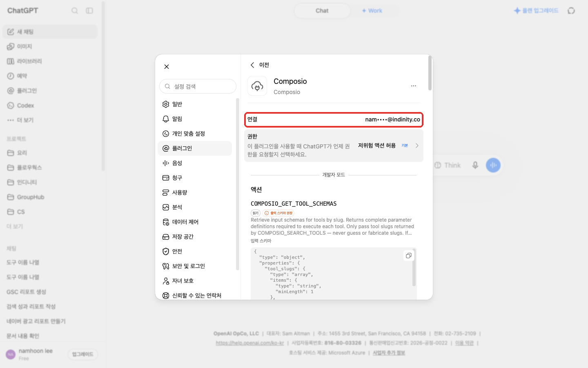Click the Think button in the composer
Image resolution: width=588 pixels, height=368 pixels.
coord(448,165)
